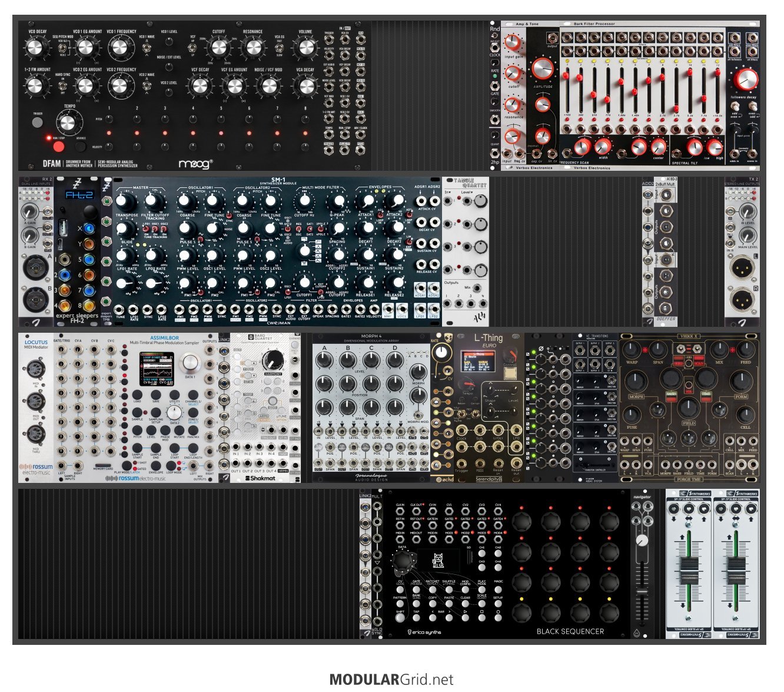Toggle the VCA EG fast/slow switch
The image size is (784, 692).
[280, 47]
